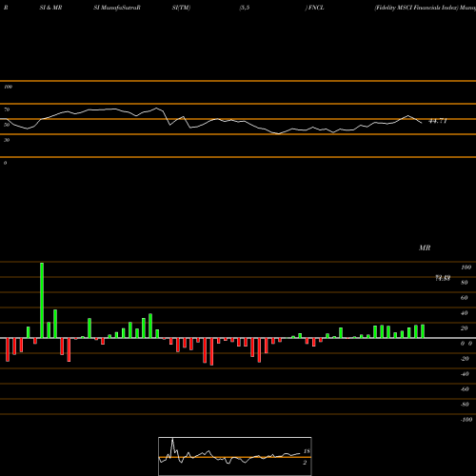Click the 'MR' label above the histogram
This screenshot has height=476, width=476.
click(425, 248)
